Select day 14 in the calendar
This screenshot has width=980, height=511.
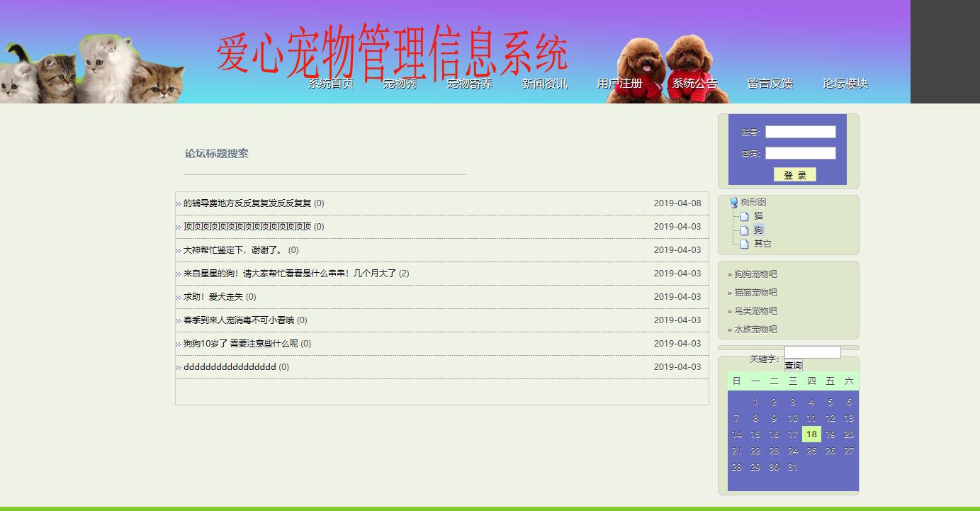(737, 434)
